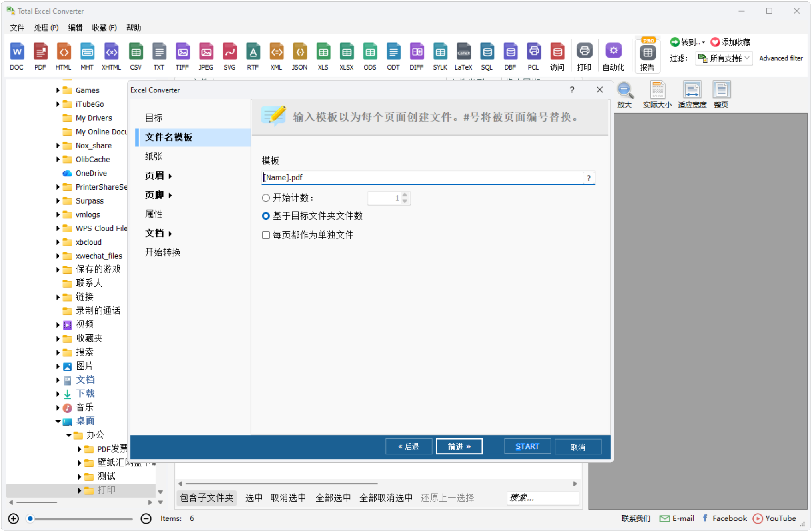Open the 帮助 menu
This screenshot has width=812, height=532.
[134, 28]
